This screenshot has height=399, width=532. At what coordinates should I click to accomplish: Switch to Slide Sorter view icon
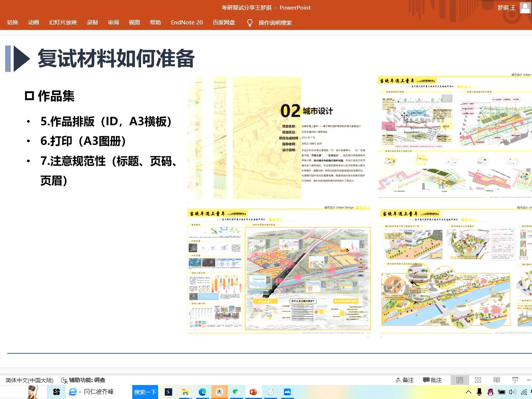tap(478, 380)
